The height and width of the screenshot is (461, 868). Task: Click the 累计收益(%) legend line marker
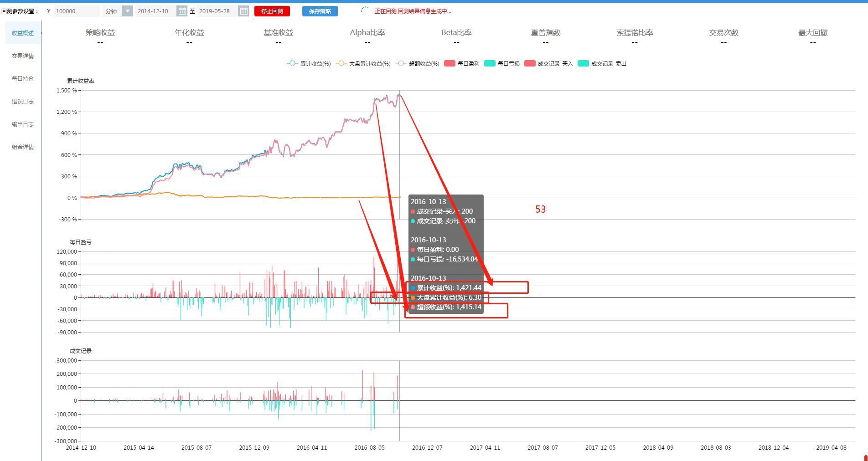(x=292, y=64)
